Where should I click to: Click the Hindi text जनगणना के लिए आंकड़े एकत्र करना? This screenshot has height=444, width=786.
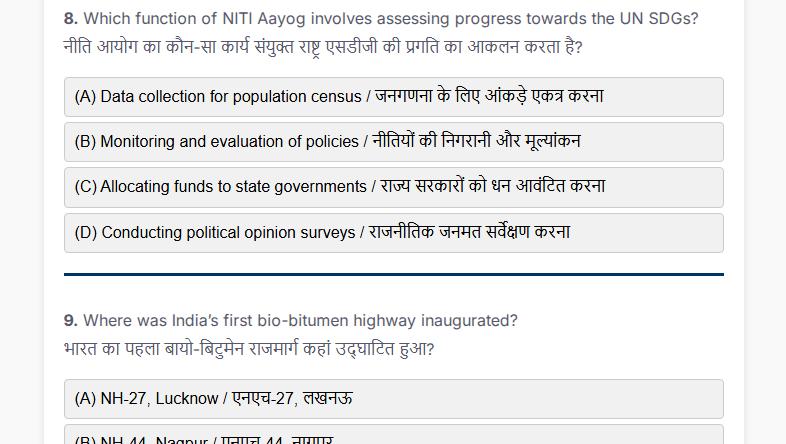point(489,96)
